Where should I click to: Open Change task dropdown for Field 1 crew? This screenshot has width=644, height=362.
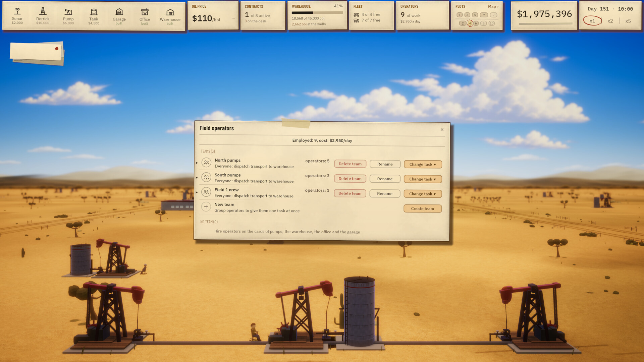423,194
